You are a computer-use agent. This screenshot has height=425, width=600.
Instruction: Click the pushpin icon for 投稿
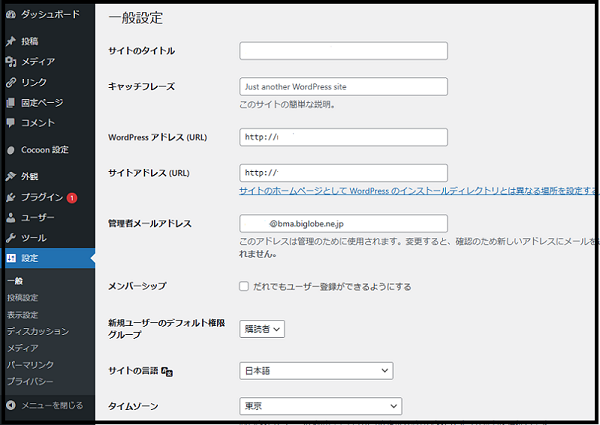point(11,41)
